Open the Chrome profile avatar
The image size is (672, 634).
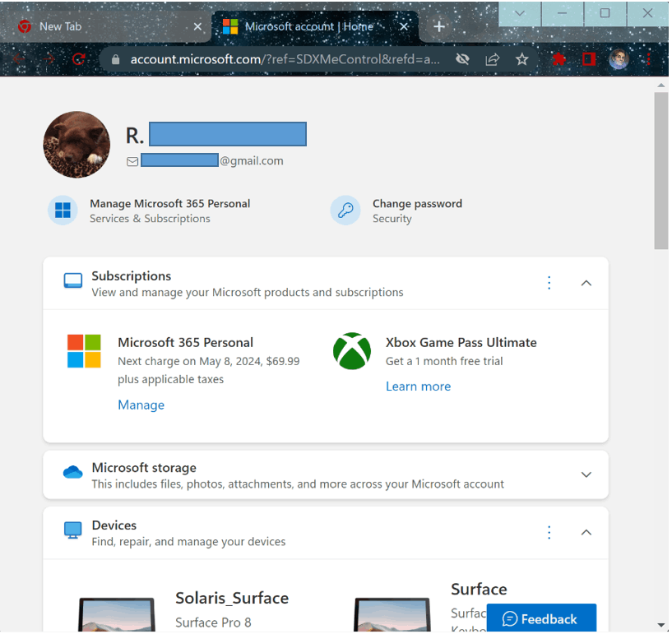click(619, 59)
